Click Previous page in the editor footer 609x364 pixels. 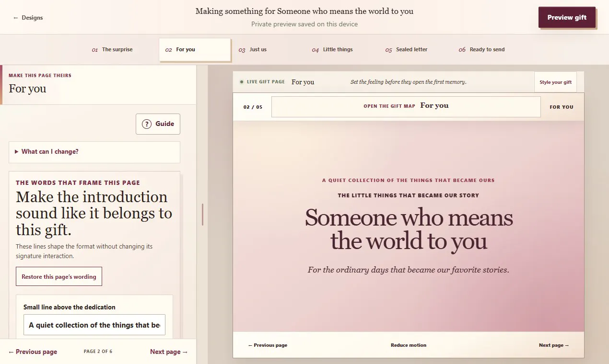(33, 352)
